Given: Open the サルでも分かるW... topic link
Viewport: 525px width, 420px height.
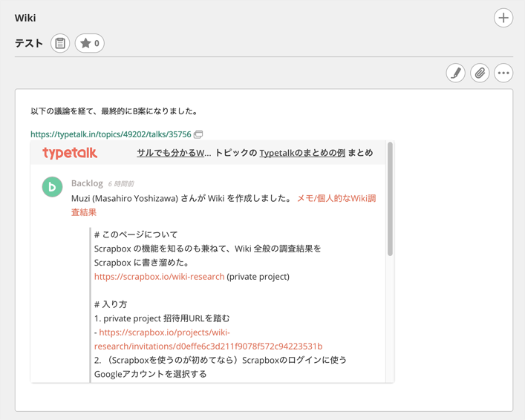Looking at the screenshot, I should click(174, 153).
